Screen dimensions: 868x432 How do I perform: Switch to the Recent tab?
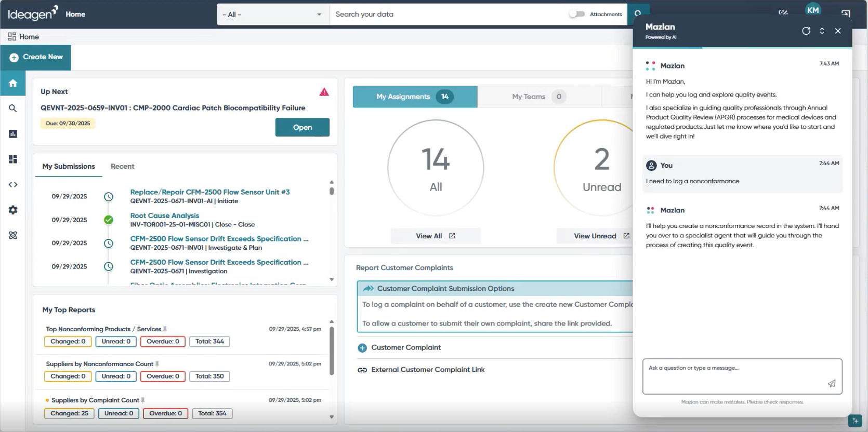[x=122, y=166]
